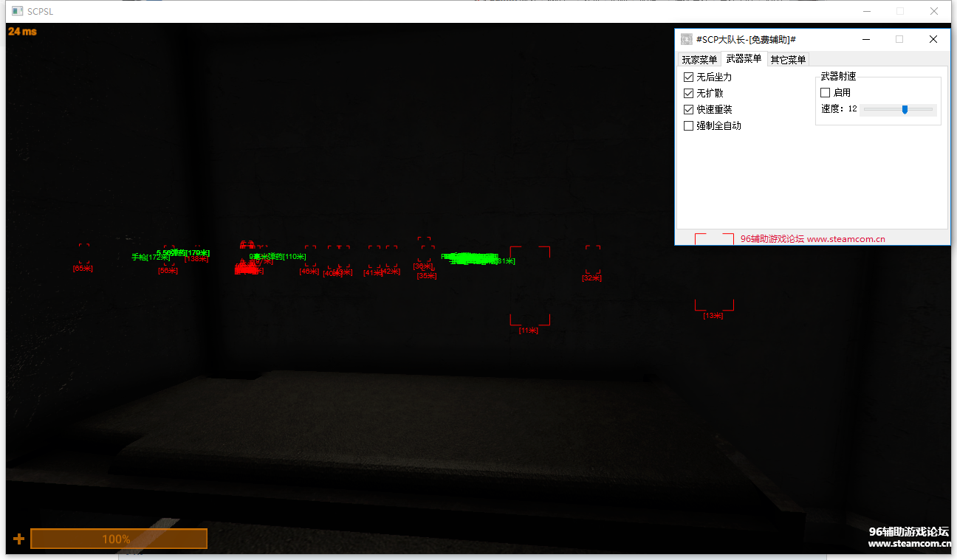This screenshot has height=560, width=957.
Task: Select the 武器菜单 tab
Action: pyautogui.click(x=744, y=59)
